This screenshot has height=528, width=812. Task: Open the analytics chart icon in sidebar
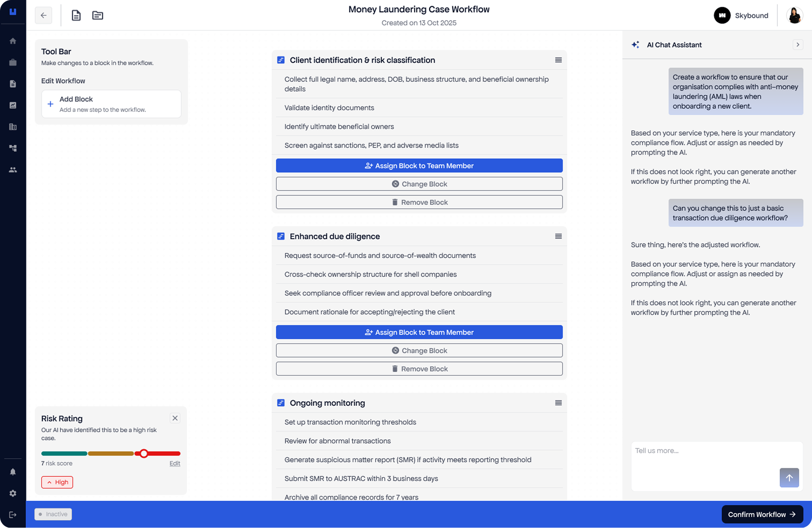pos(13,105)
